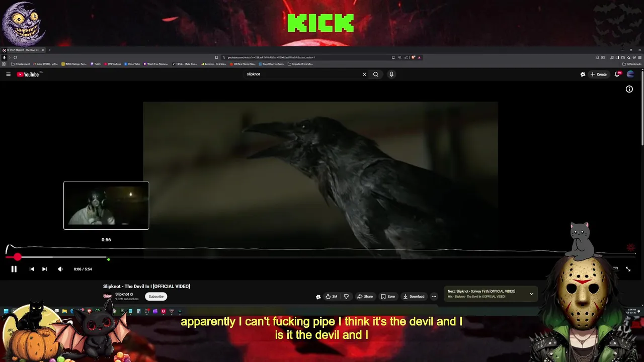Open the (24) YouTube bookmark
644x362 pixels.
[112, 64]
